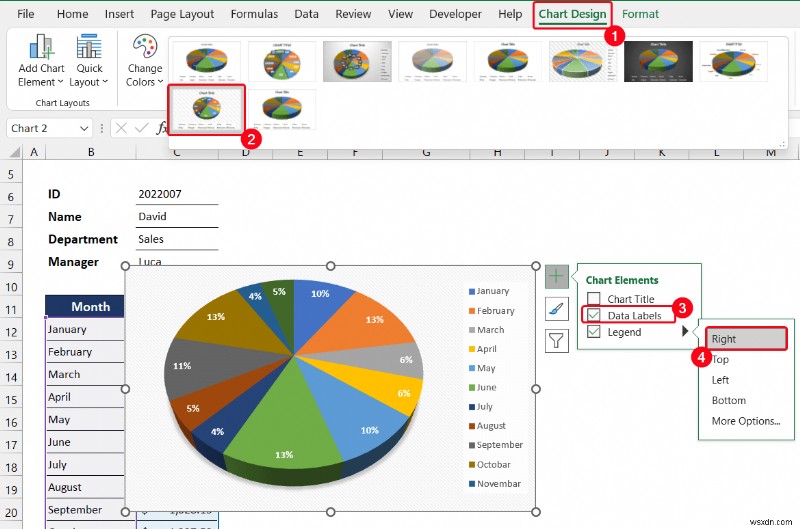
Task: Open the Chart Styles paintbrush button
Action: click(556, 309)
